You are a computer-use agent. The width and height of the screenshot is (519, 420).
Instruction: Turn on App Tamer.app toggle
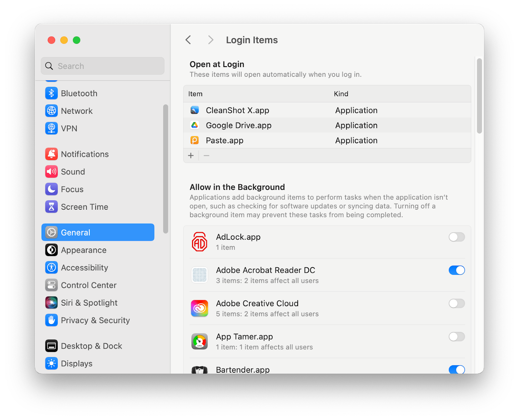tap(456, 337)
